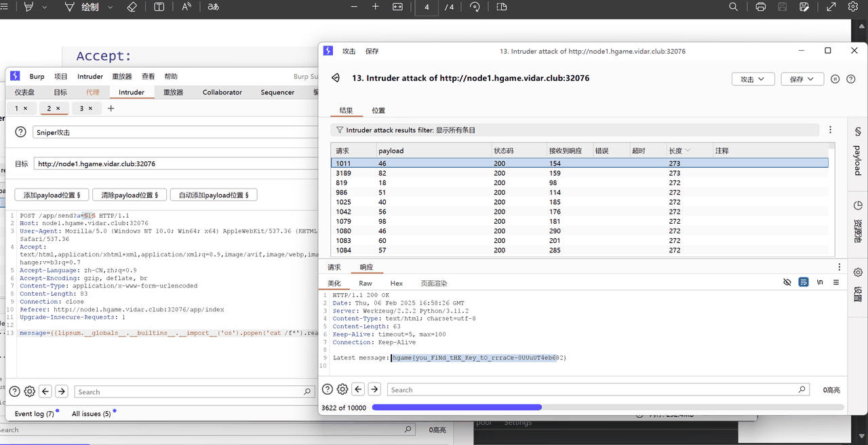Zoom in the PDF with the plus icon
Image resolution: width=868 pixels, height=445 pixels.
click(x=376, y=7)
